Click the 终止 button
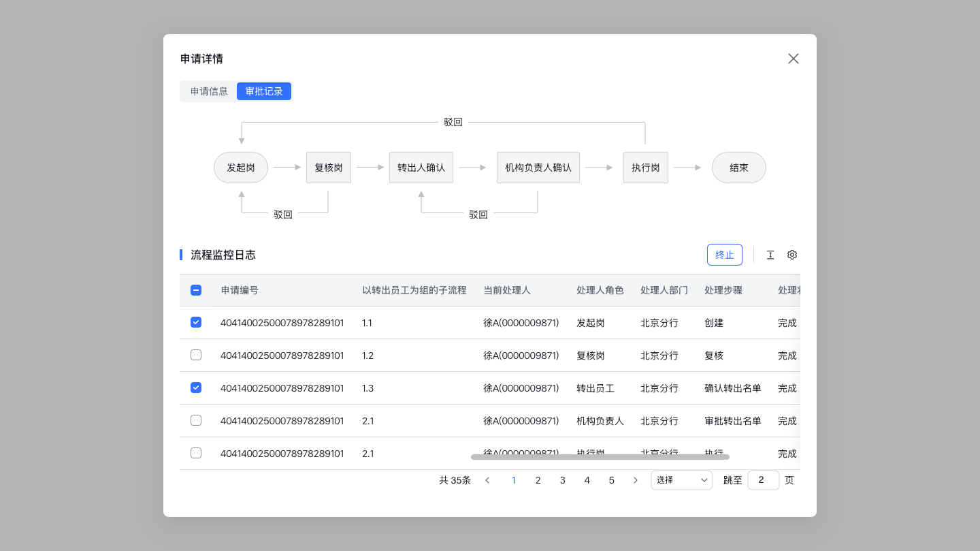The width and height of the screenshot is (980, 551). point(725,255)
